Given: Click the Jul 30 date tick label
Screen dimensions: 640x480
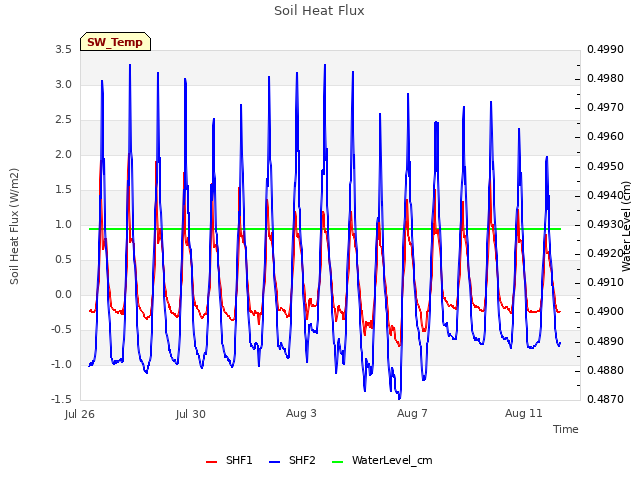Looking at the screenshot, I should (x=191, y=414).
